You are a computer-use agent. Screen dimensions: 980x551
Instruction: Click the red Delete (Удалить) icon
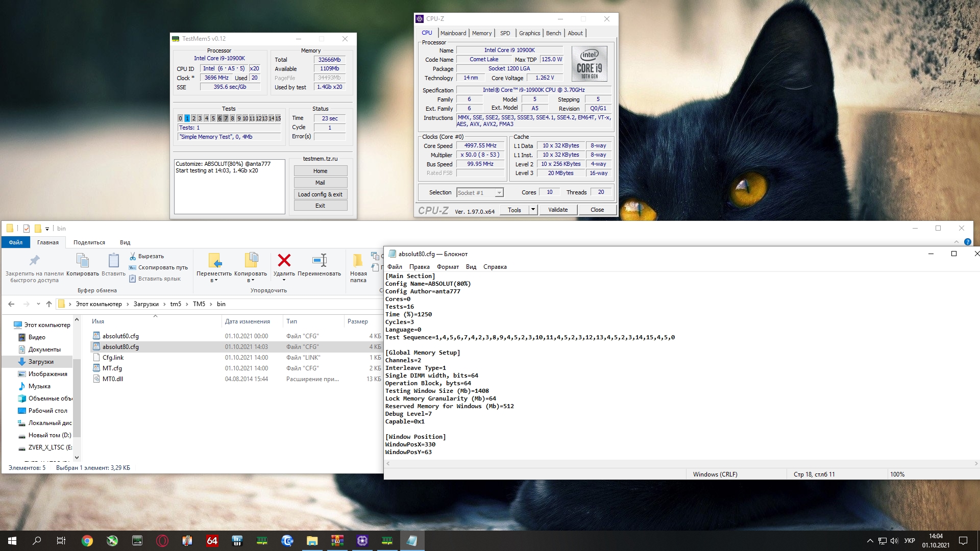(284, 261)
